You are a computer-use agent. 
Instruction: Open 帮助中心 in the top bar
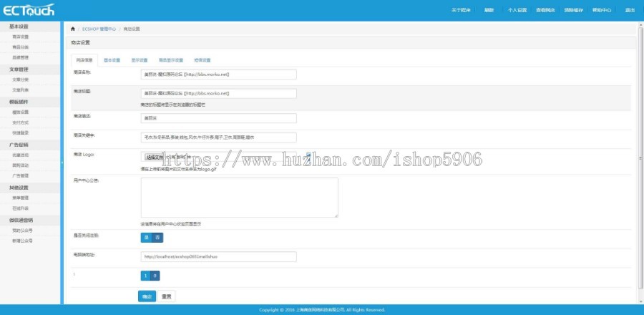pyautogui.click(x=602, y=10)
